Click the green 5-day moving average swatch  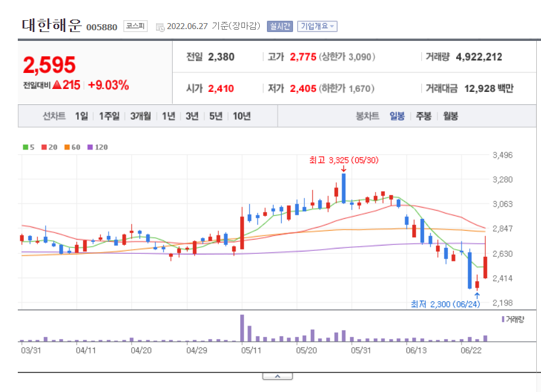coord(25,147)
